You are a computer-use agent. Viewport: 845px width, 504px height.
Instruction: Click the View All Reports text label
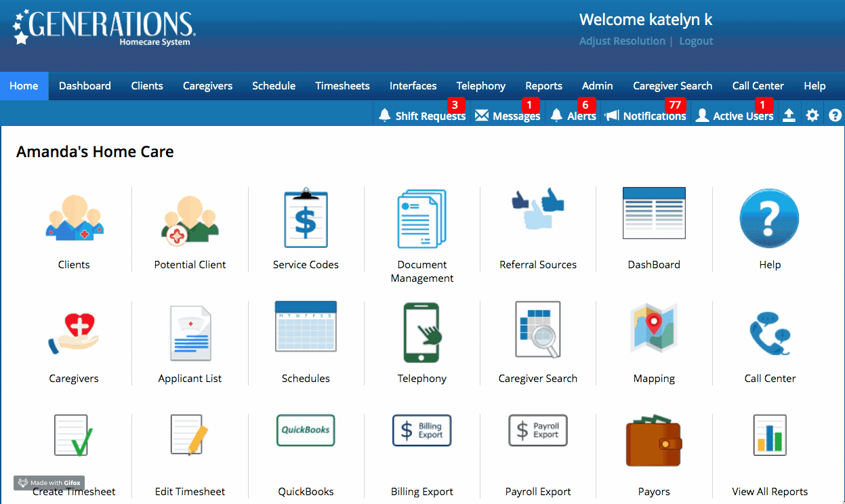(770, 492)
